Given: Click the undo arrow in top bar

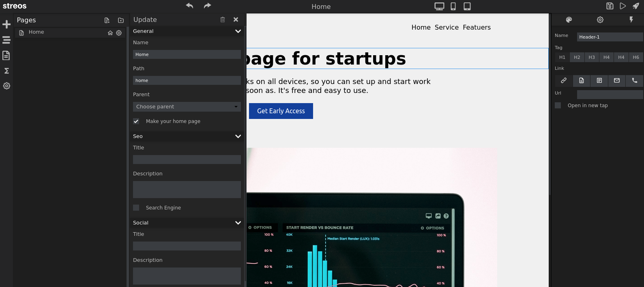Looking at the screenshot, I should (x=189, y=6).
